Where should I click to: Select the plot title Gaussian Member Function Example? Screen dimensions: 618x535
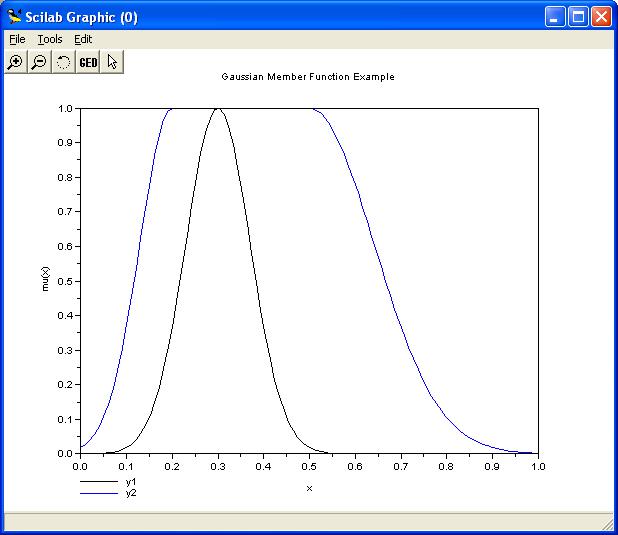coord(308,77)
